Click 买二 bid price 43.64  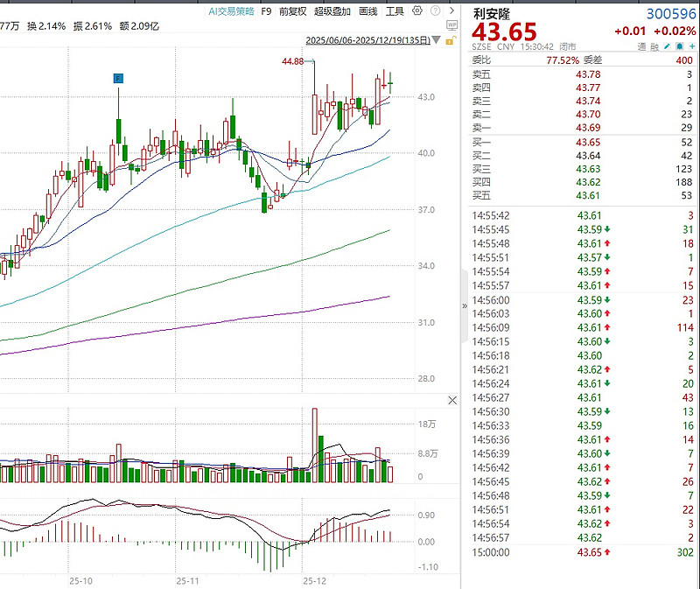pos(588,156)
